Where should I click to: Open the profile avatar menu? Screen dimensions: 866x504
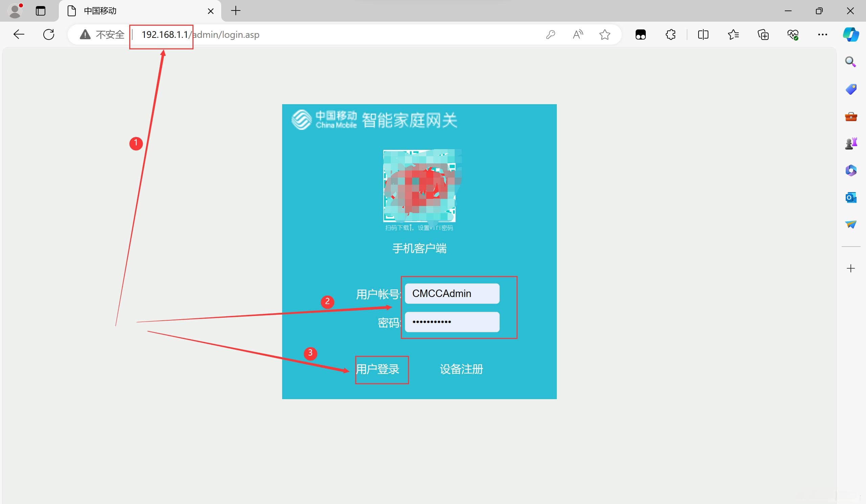point(15,10)
